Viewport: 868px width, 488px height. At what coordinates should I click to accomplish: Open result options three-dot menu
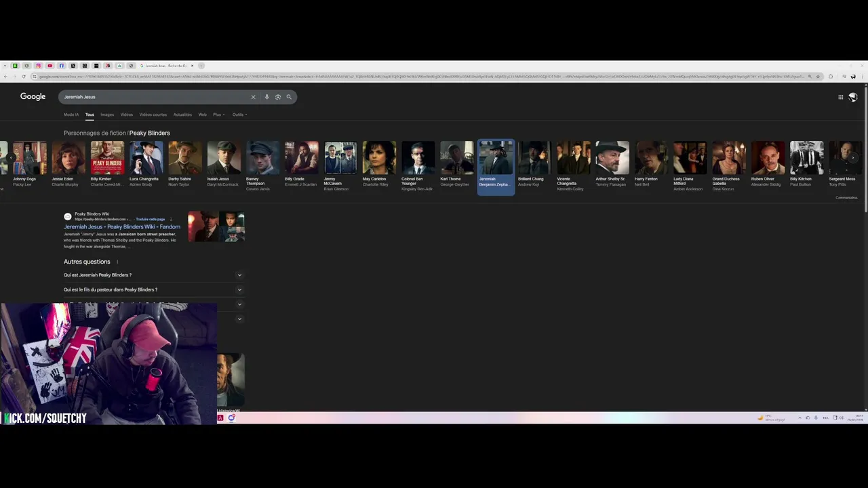(171, 219)
